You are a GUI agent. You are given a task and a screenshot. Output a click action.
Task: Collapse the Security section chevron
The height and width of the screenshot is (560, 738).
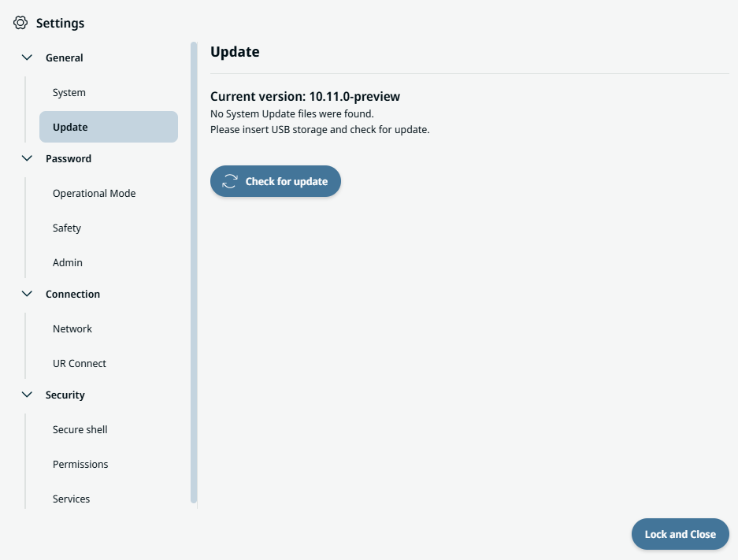(28, 395)
